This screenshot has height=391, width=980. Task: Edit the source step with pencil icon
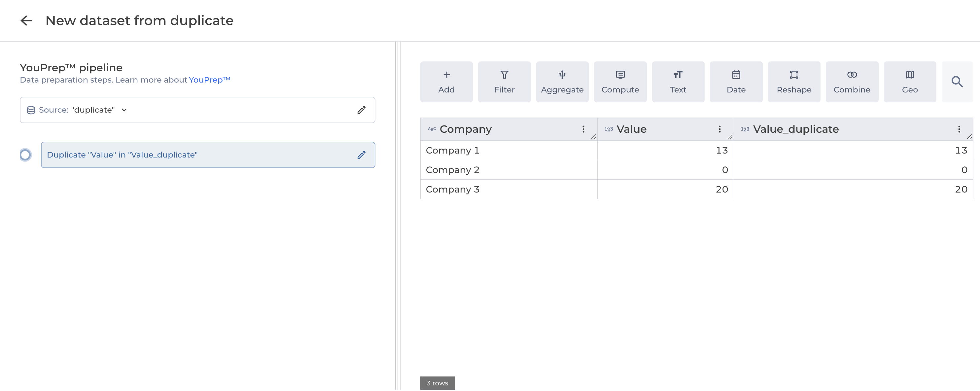(361, 110)
